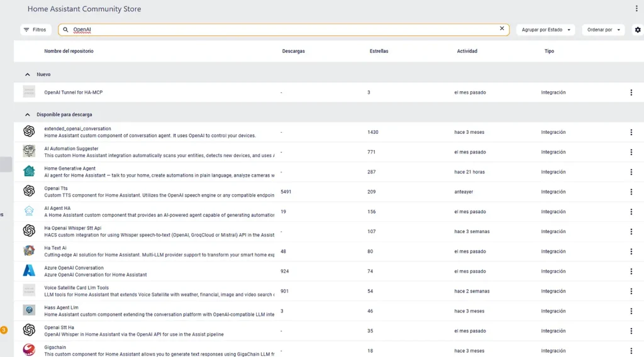
Task: Click the Gigachain logo icon
Action: pos(29,349)
